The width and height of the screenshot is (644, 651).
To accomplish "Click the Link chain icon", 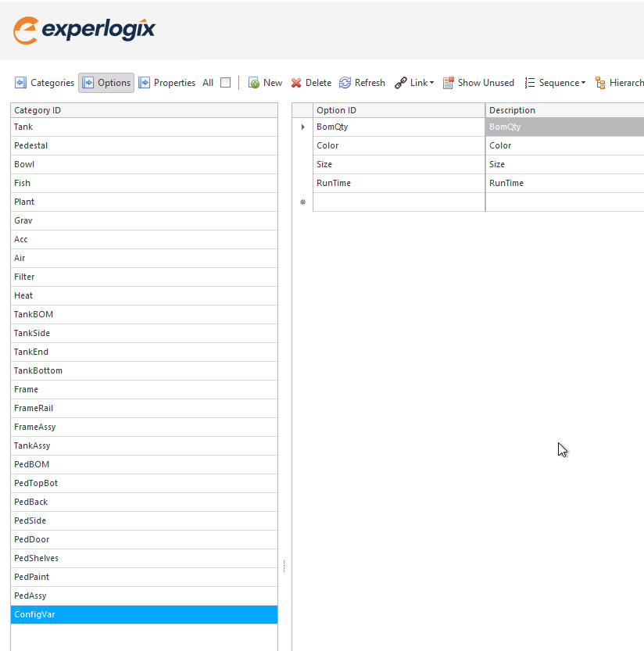I will click(401, 83).
